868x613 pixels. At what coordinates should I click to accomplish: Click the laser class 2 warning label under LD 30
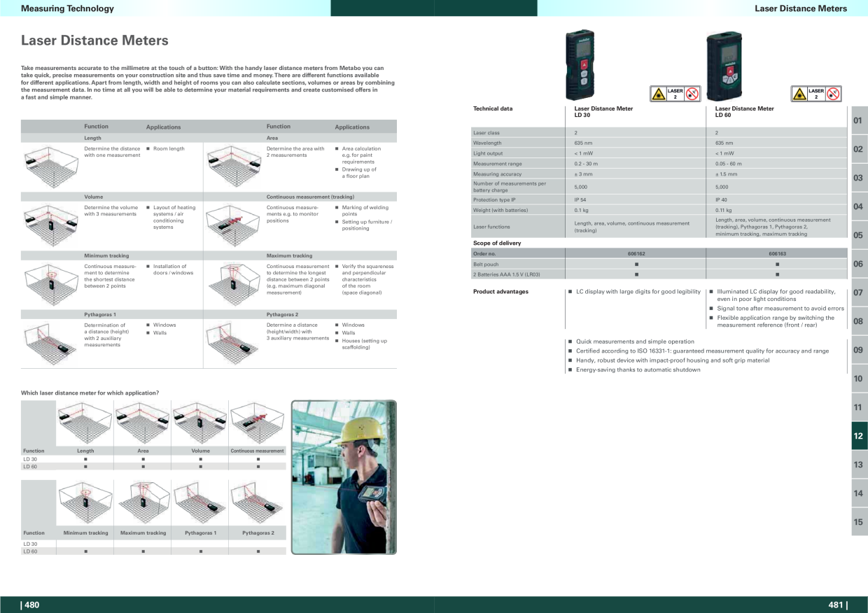tap(675, 94)
